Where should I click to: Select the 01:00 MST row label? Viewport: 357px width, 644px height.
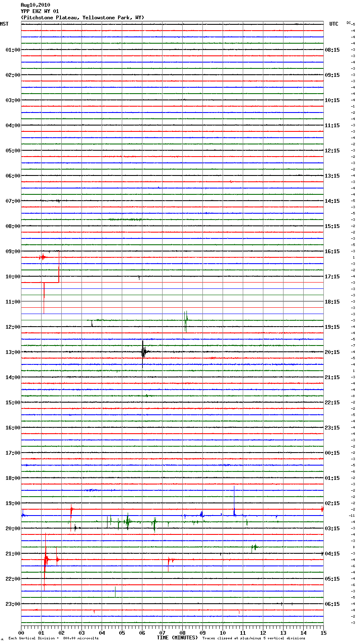click(x=13, y=50)
